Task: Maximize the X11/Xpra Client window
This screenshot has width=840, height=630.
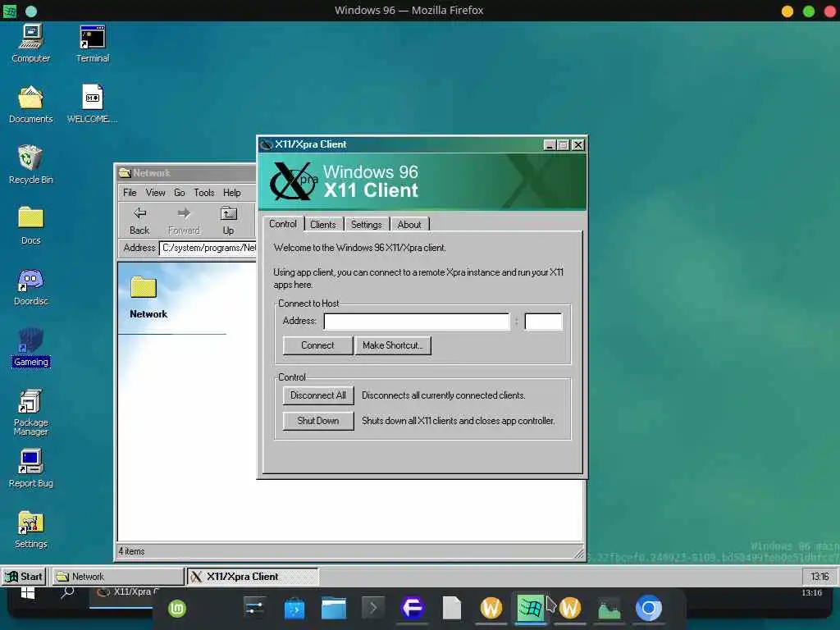Action: tap(563, 144)
